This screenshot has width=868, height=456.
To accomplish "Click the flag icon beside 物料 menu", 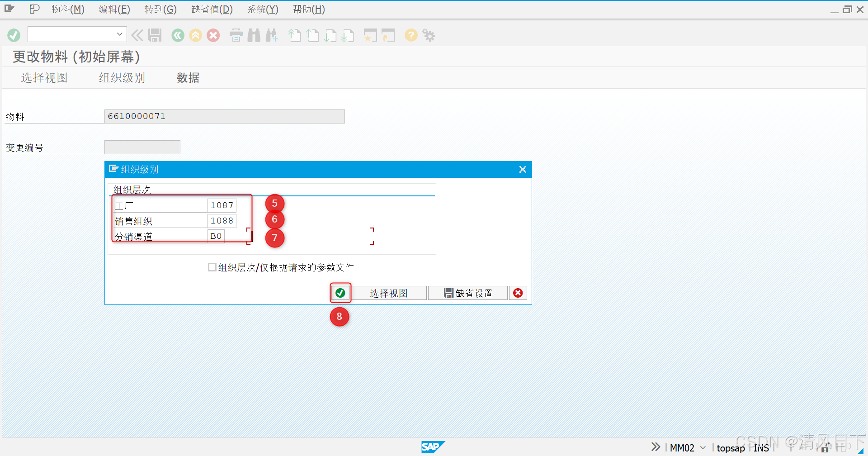I will (x=34, y=9).
